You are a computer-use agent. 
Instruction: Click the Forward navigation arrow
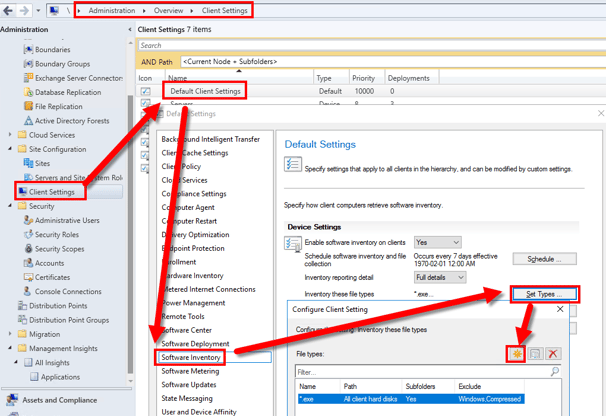[24, 10]
